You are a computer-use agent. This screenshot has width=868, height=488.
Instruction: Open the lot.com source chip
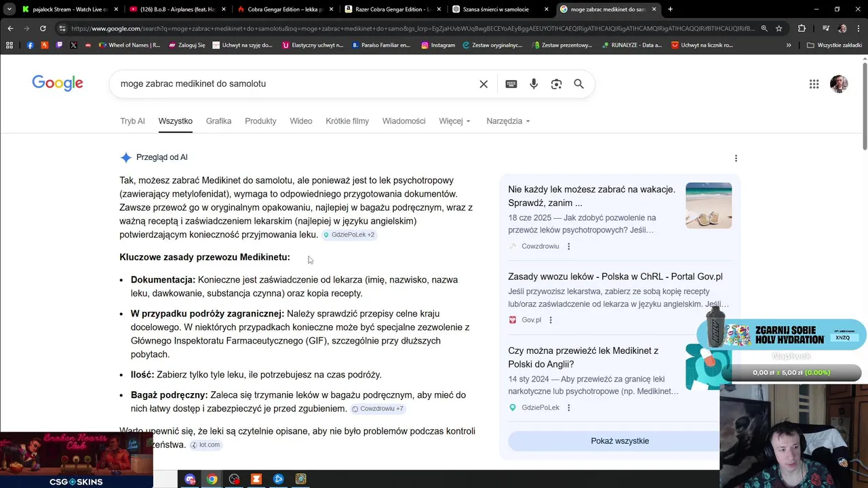pos(205,445)
